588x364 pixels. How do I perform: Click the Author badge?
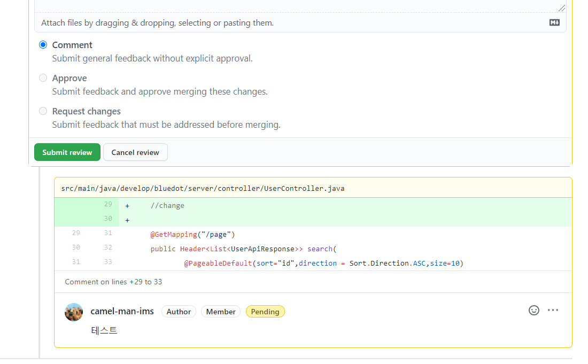[x=179, y=311]
